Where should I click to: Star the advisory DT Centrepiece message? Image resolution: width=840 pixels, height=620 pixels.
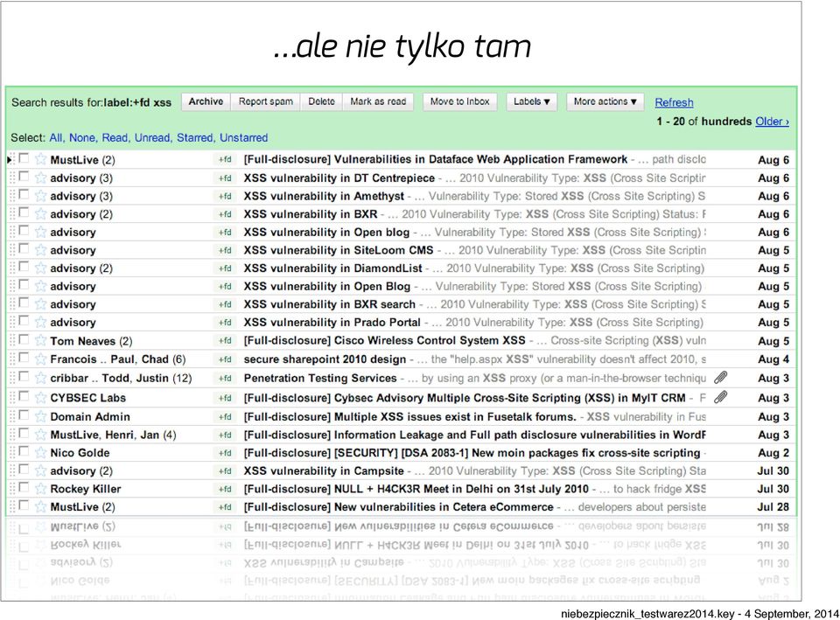[41, 178]
